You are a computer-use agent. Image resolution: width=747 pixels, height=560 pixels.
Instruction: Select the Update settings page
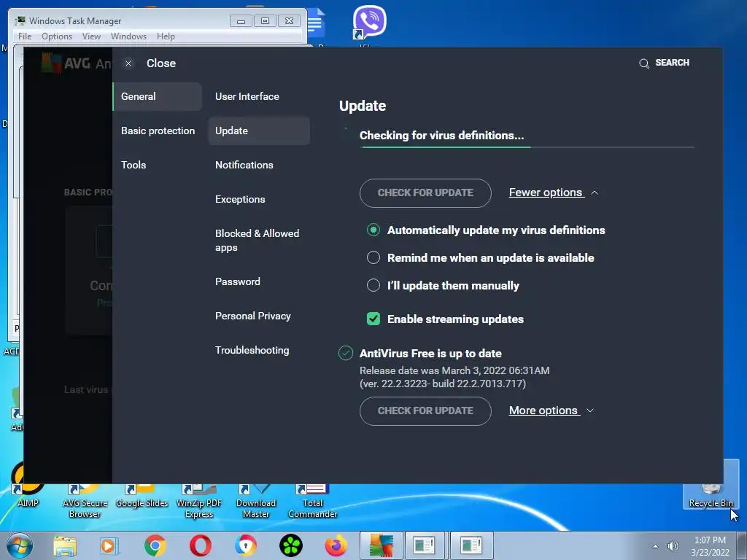[x=259, y=131]
